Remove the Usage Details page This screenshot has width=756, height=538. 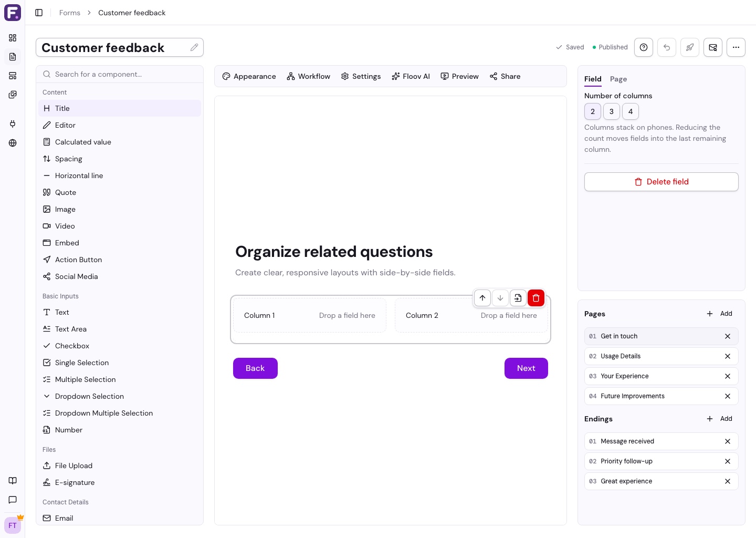(728, 356)
